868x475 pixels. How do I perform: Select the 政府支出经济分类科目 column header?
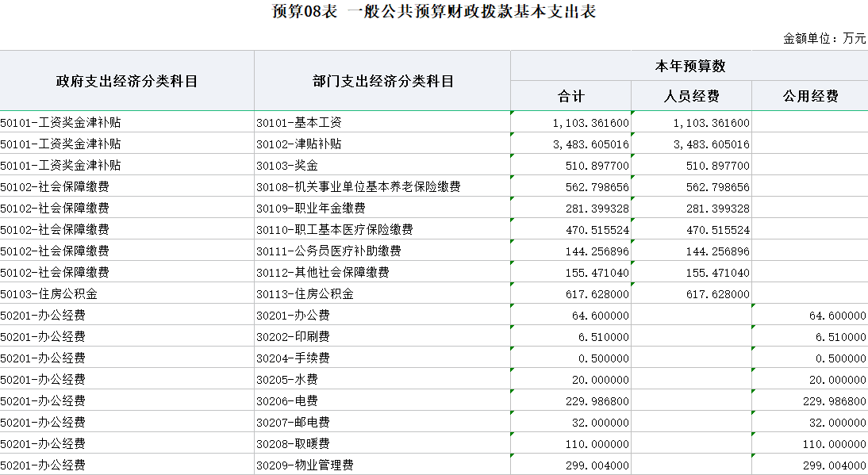(x=127, y=81)
